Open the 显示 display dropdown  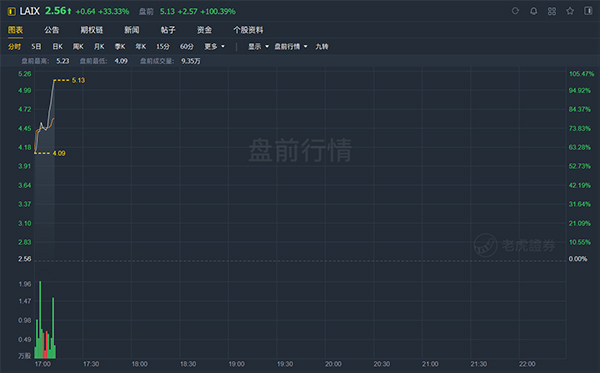click(258, 46)
